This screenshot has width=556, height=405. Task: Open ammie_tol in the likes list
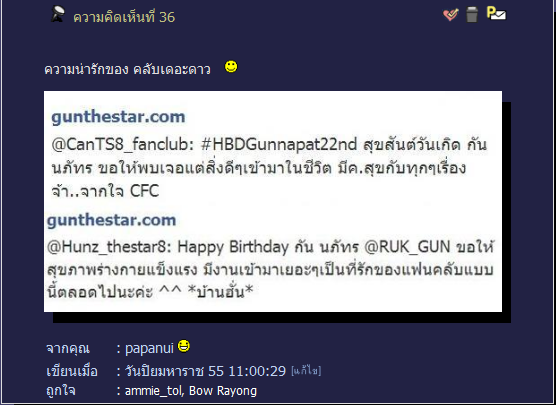tap(153, 390)
